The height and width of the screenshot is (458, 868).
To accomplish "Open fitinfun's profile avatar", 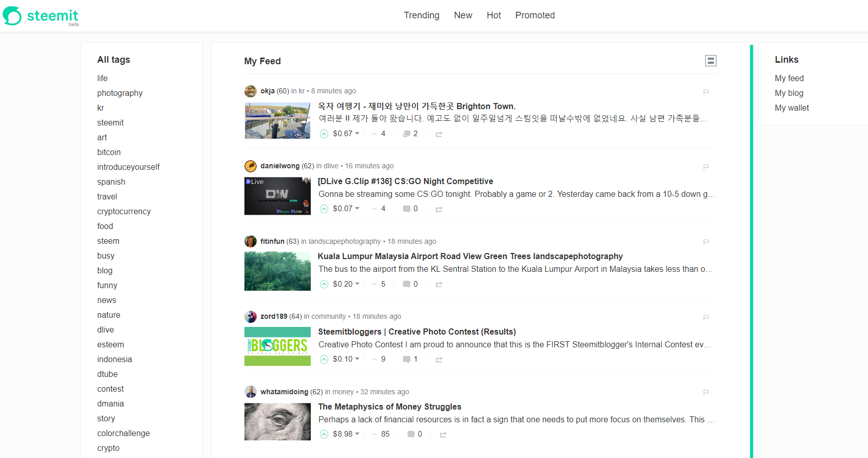I will 250,241.
